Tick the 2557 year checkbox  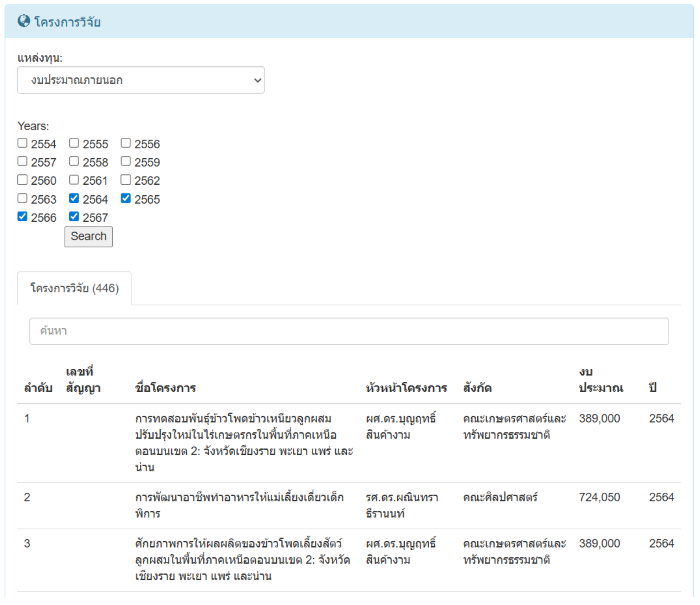[22, 161]
